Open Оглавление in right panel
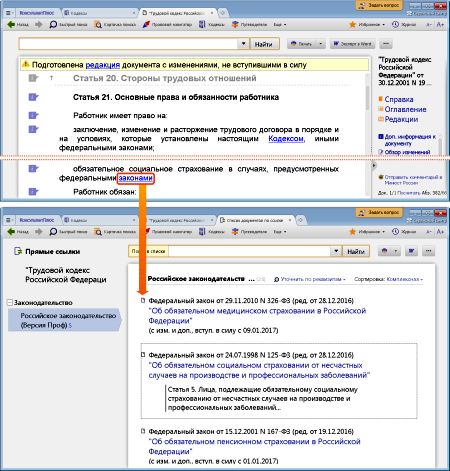Image resolution: width=450 pixels, height=471 pixels. click(x=405, y=109)
